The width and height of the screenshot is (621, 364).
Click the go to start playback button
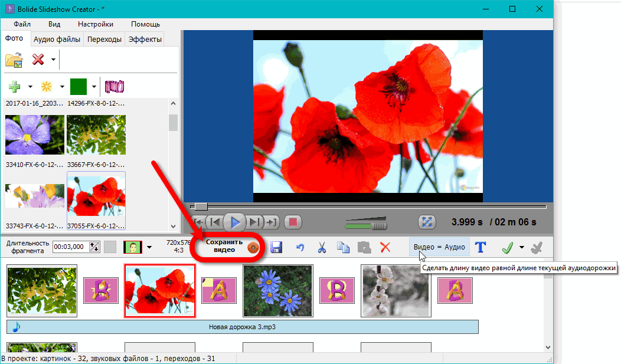[x=199, y=222]
